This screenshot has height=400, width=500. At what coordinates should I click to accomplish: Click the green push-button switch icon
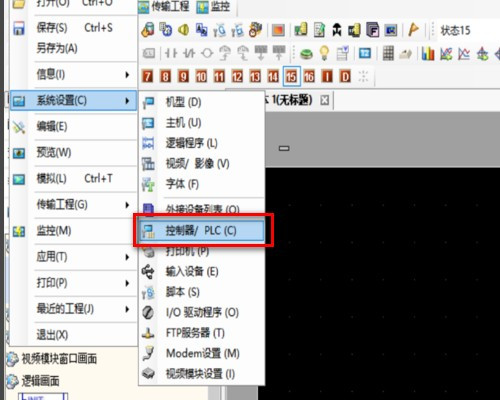[x=306, y=54]
